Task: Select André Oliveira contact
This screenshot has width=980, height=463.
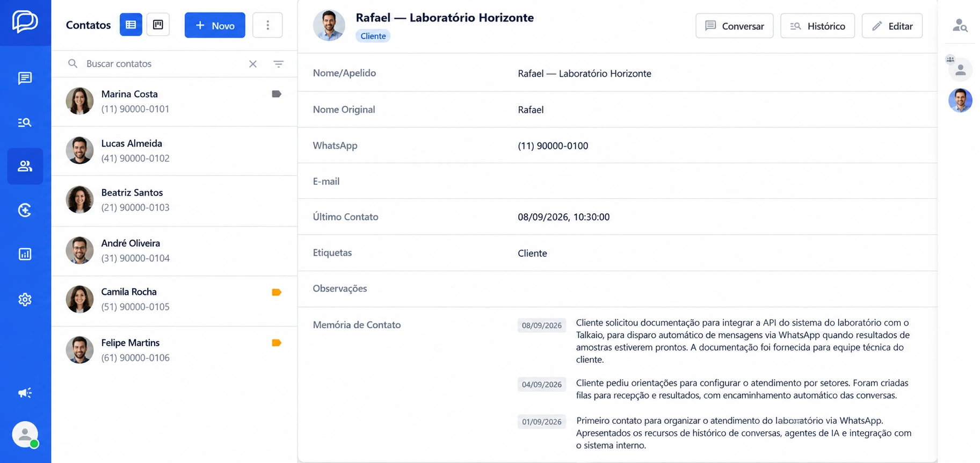Action: [174, 251]
